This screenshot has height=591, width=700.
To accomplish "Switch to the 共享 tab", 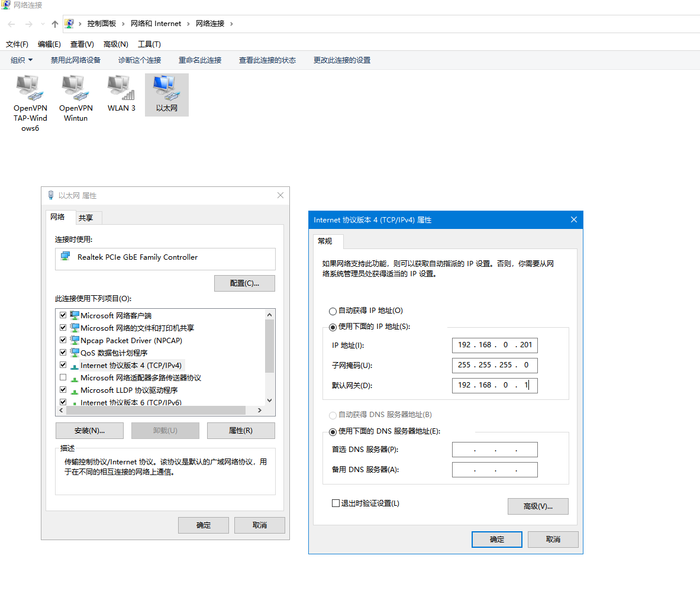I will pos(86,218).
